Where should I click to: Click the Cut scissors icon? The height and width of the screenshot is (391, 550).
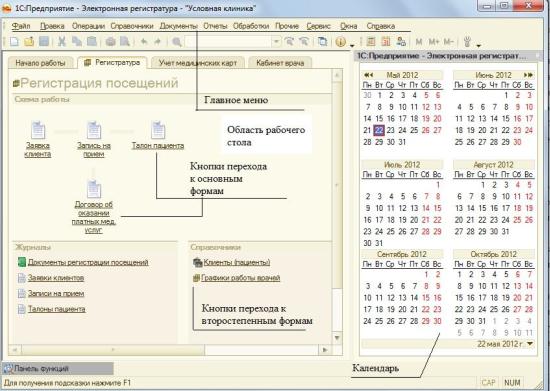62,42
